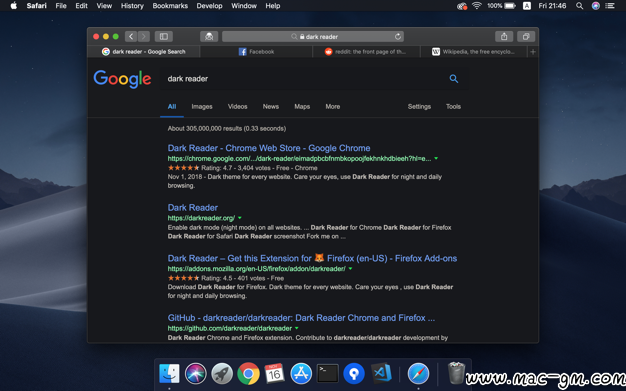The image size is (626, 391).
Task: Expand options arrow next to addons.mozilla.org URL
Action: tap(351, 269)
